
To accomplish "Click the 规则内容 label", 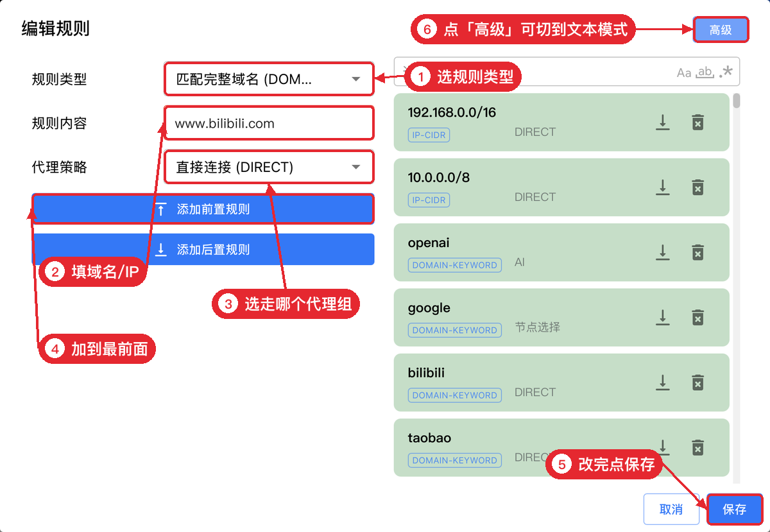I will coord(59,123).
